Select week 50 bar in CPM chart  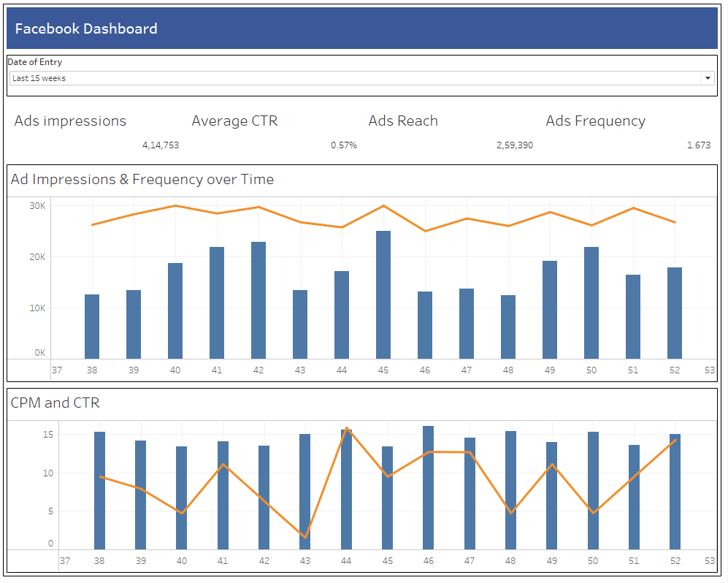point(593,490)
